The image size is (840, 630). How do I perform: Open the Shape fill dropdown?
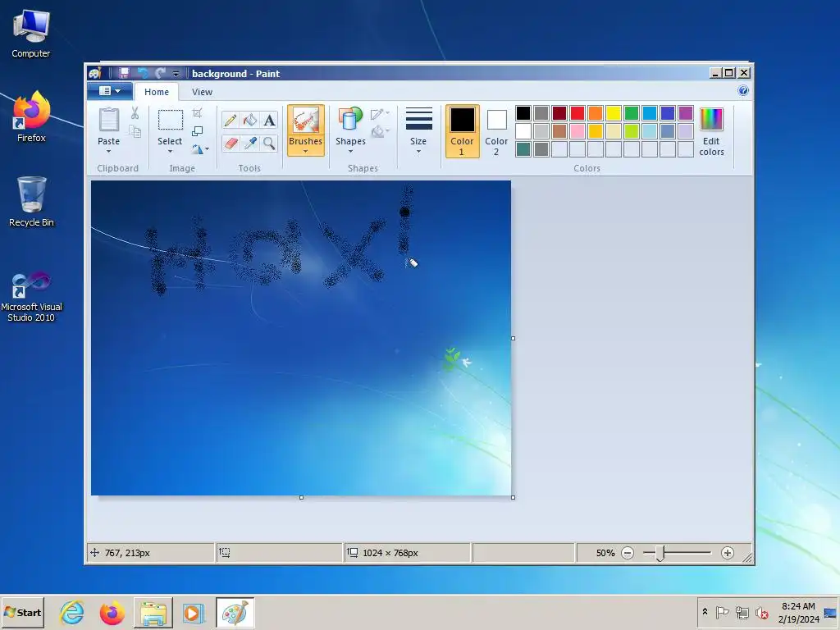pos(380,131)
